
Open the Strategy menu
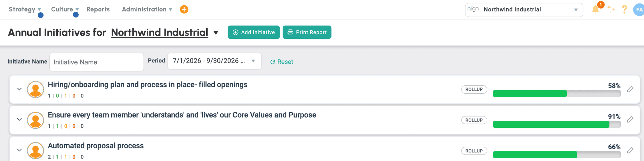point(25,9)
